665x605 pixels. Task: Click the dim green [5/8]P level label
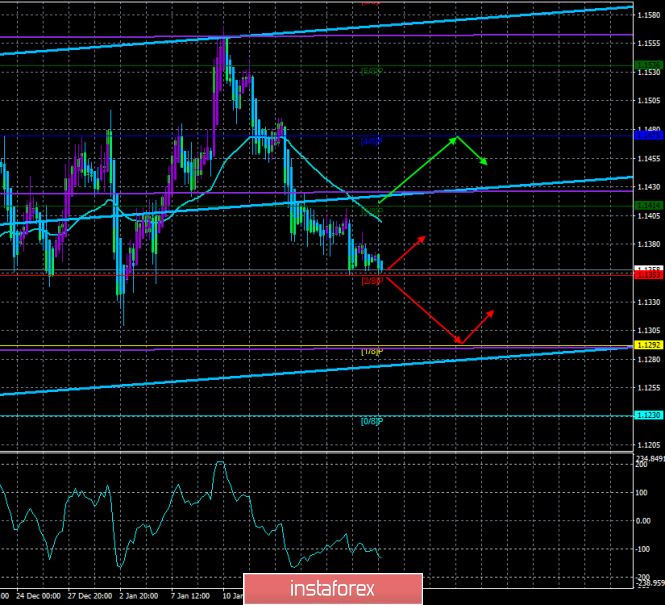click(x=372, y=71)
